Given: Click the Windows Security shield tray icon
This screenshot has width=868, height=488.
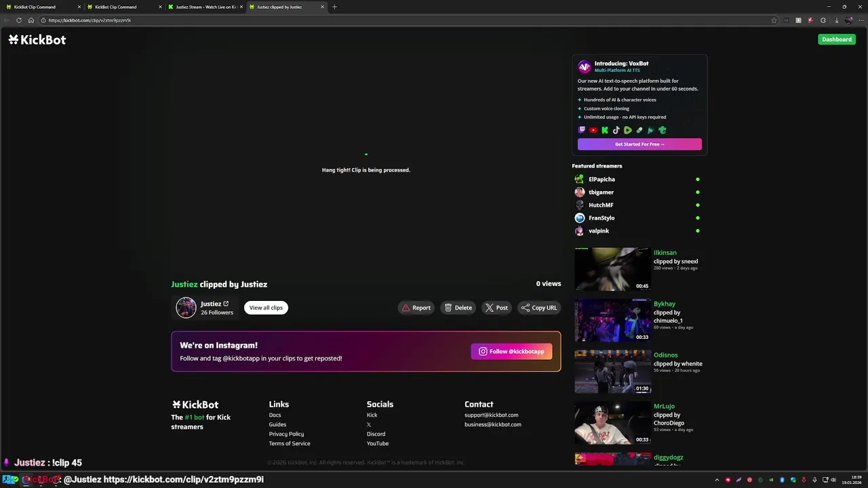Looking at the screenshot, I should (x=793, y=480).
